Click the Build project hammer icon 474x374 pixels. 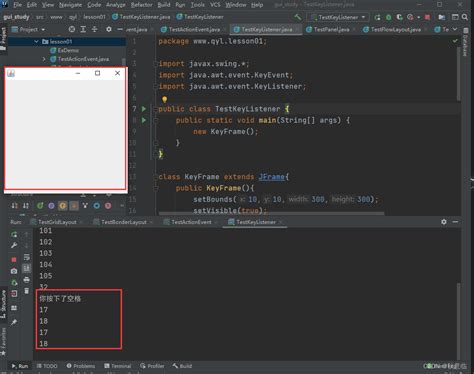click(x=298, y=17)
